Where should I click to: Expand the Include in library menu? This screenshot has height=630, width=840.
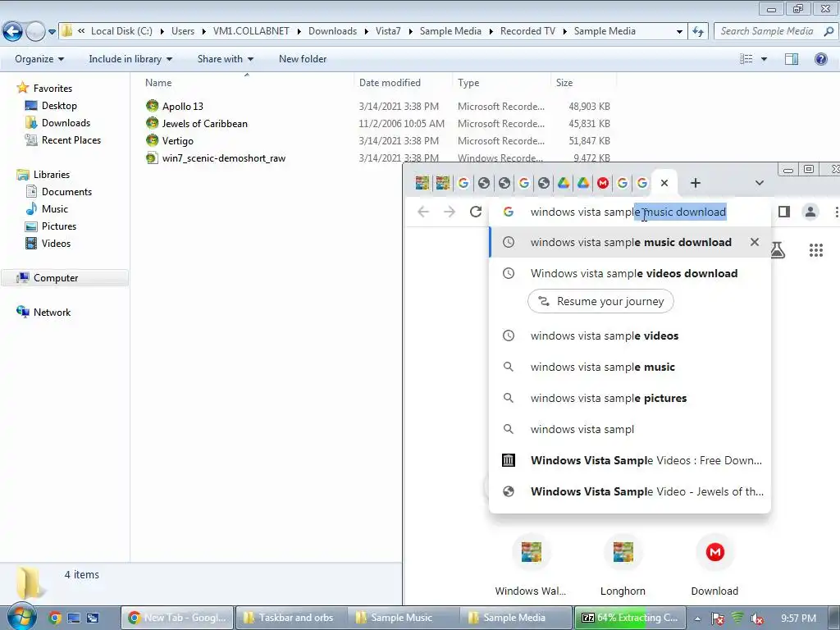pyautogui.click(x=130, y=59)
